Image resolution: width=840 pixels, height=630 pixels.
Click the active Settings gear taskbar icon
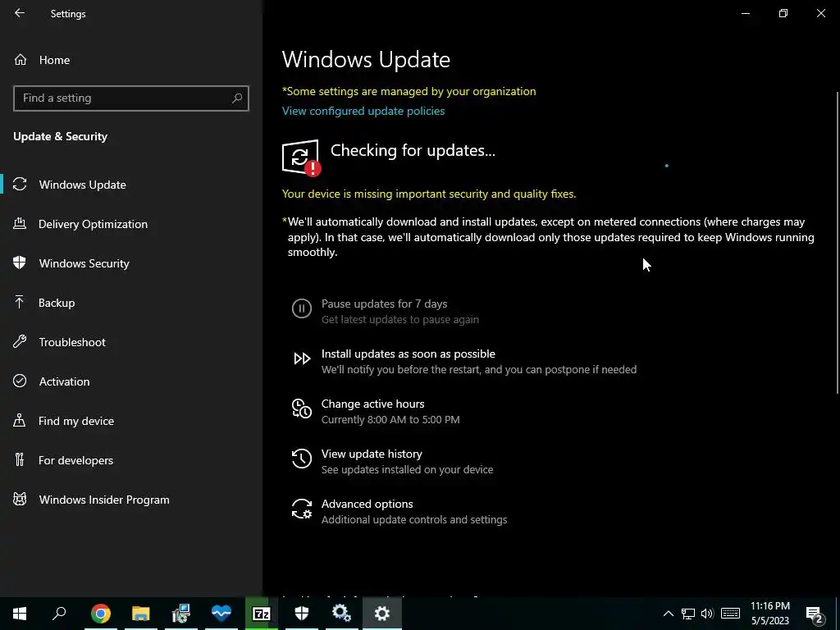coord(382,613)
